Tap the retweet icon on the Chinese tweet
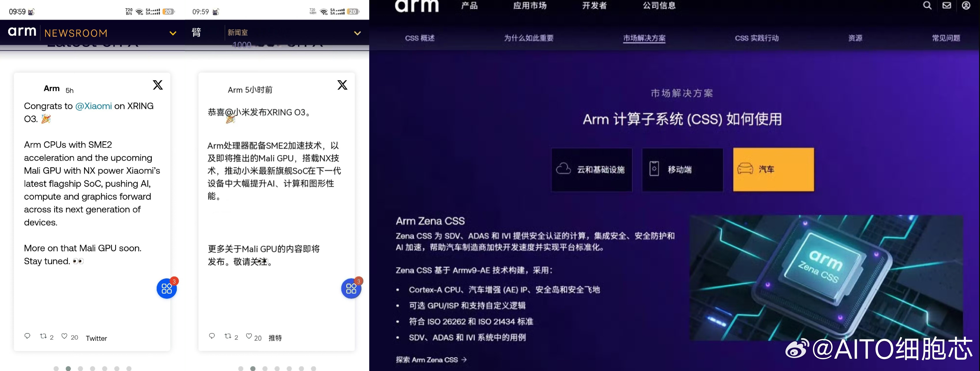Screen dimensions: 980x371 click(228, 336)
